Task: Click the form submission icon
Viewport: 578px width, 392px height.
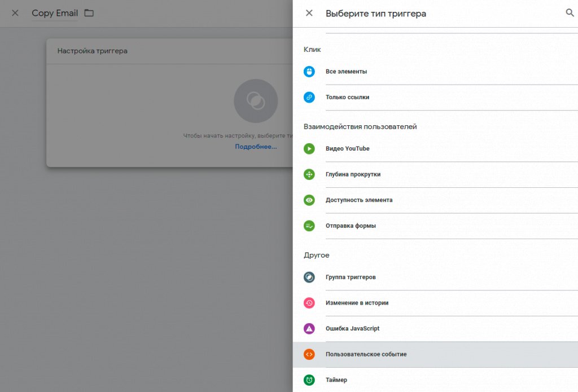Action: [309, 226]
